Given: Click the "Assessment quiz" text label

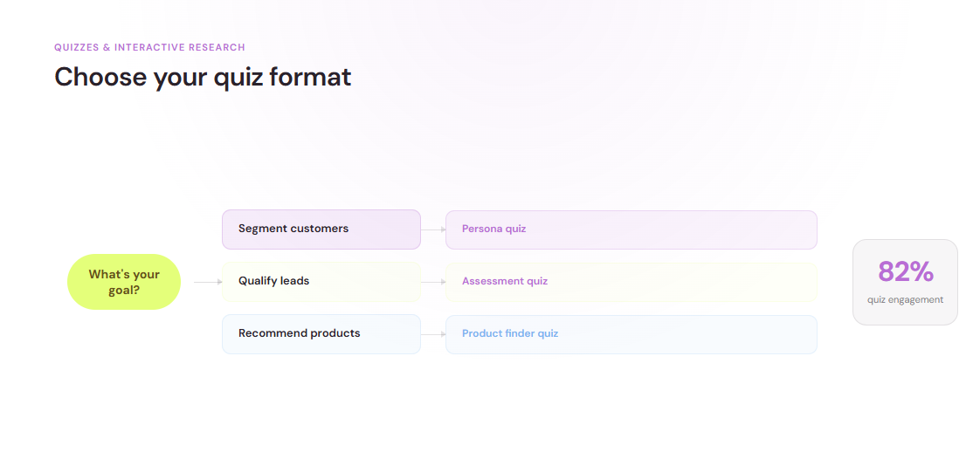Looking at the screenshot, I should 504,281.
